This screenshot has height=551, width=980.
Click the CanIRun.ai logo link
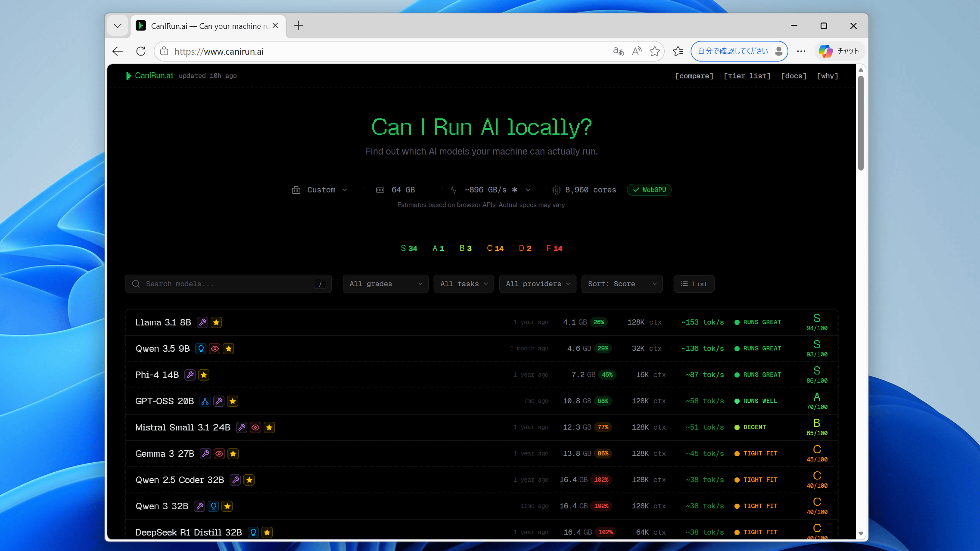[x=149, y=76]
